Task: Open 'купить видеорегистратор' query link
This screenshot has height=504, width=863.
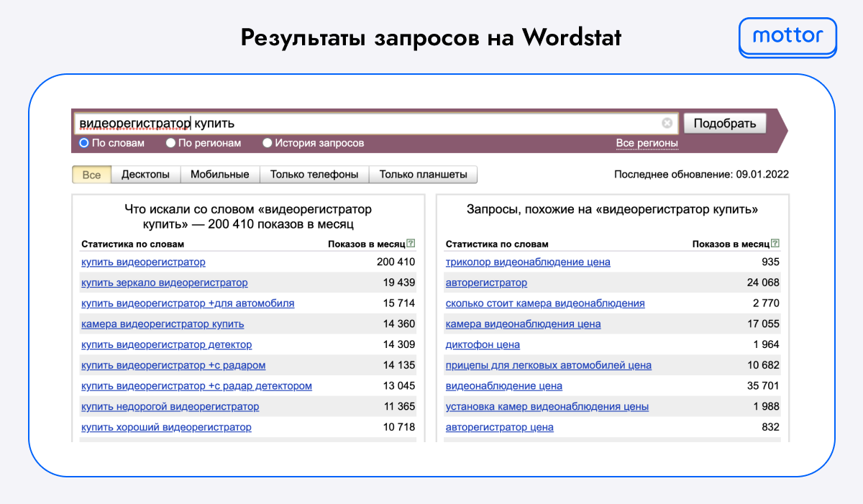Action: [143, 262]
